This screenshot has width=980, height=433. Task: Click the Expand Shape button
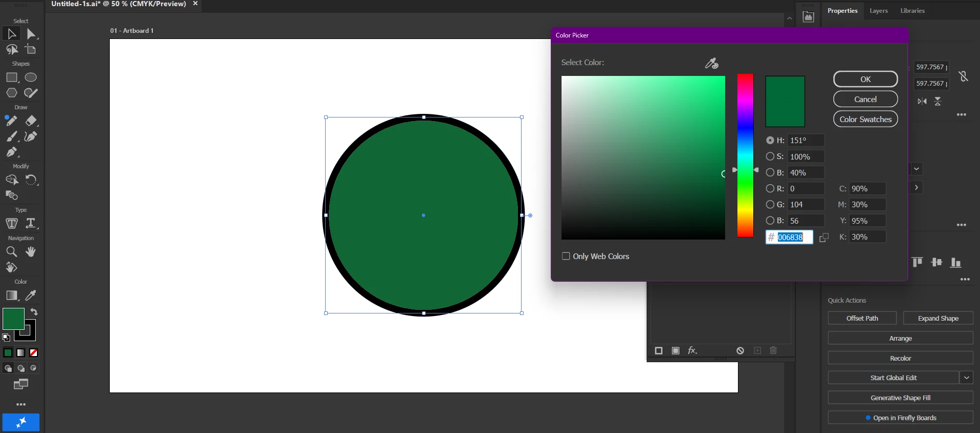(938, 318)
